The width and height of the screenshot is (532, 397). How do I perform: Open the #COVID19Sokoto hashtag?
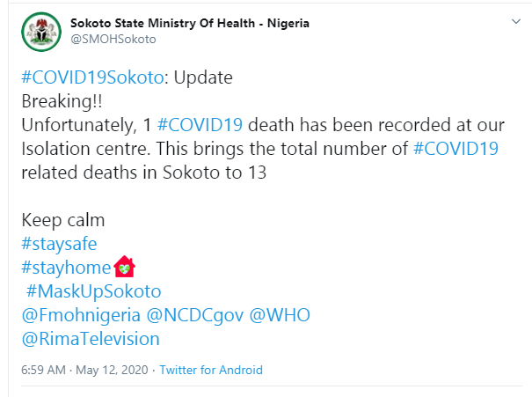[92, 77]
